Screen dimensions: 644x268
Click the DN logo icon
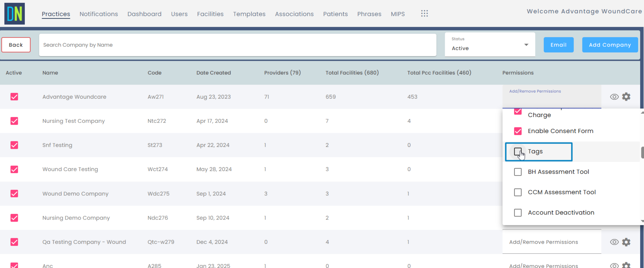tap(14, 13)
